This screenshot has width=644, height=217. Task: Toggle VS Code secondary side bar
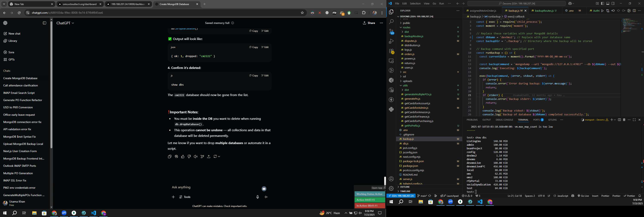613,3
